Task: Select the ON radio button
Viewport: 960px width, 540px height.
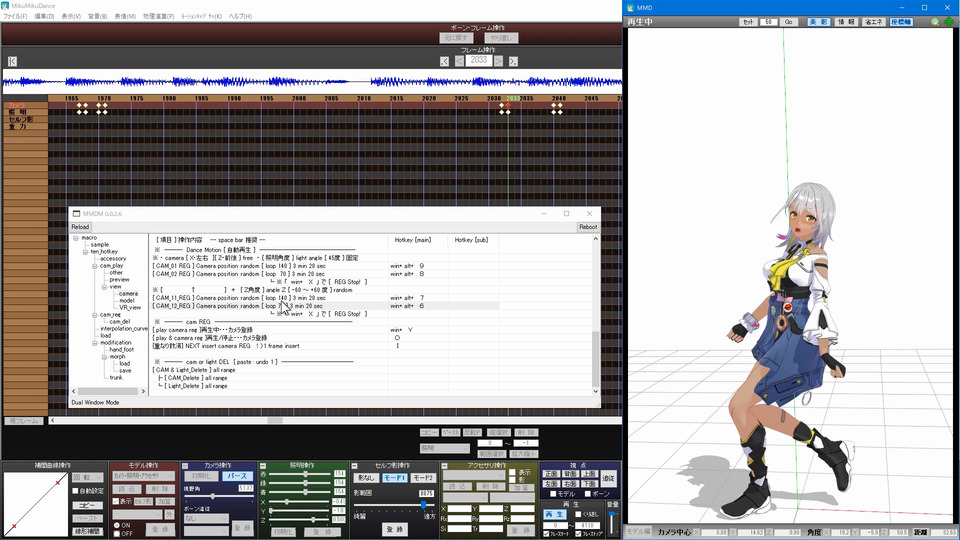Action: [116, 525]
